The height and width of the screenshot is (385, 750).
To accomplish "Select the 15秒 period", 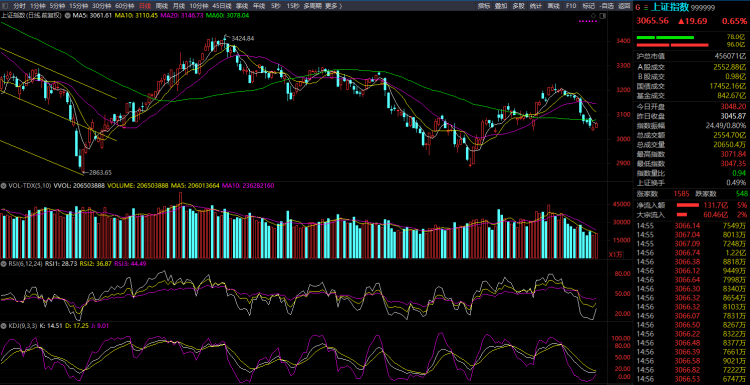I will [x=293, y=6].
